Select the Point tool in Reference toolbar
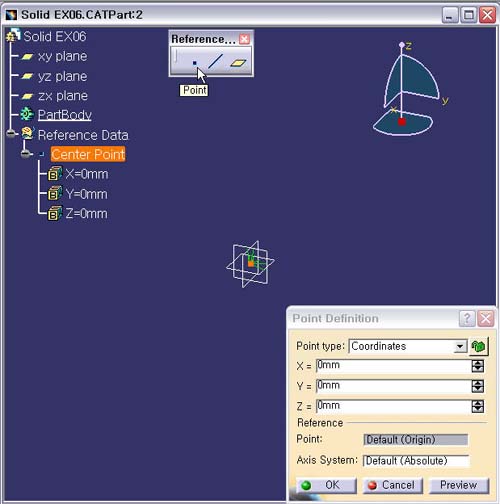This screenshot has height=504, width=500. click(195, 62)
